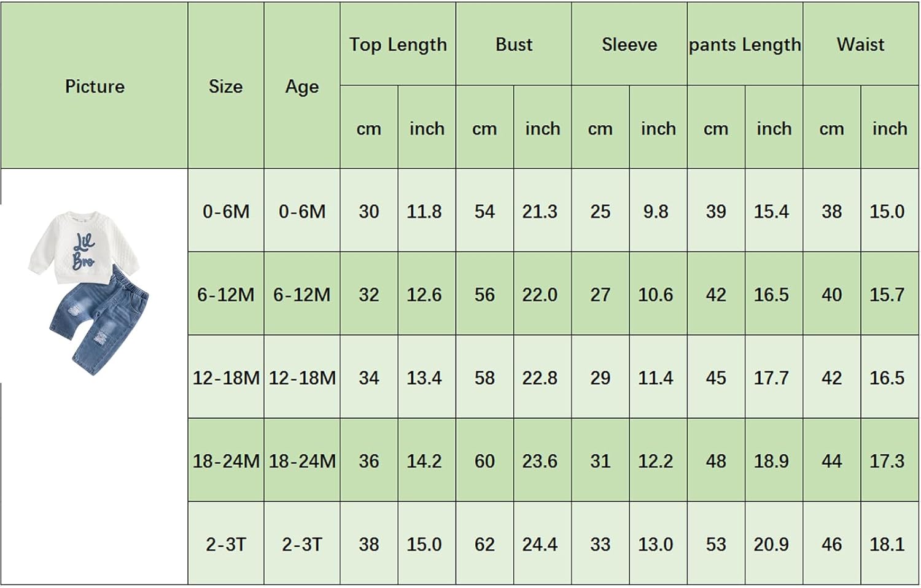Select the Size column header
Screen dimensions: 921x588
[x=226, y=86]
